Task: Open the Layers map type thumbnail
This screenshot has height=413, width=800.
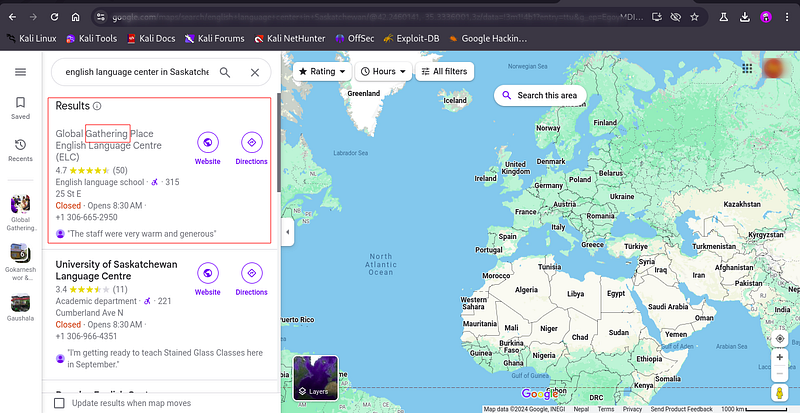Action: (315, 377)
